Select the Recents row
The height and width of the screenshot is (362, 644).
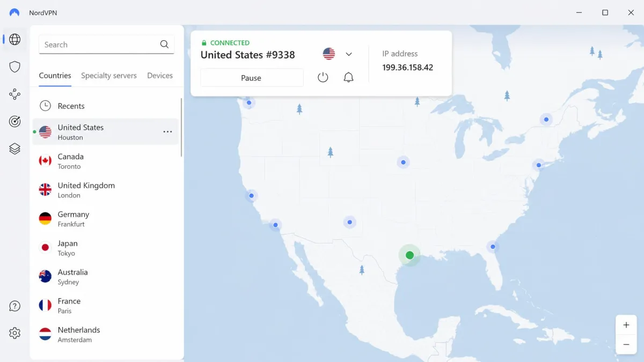[x=105, y=106]
